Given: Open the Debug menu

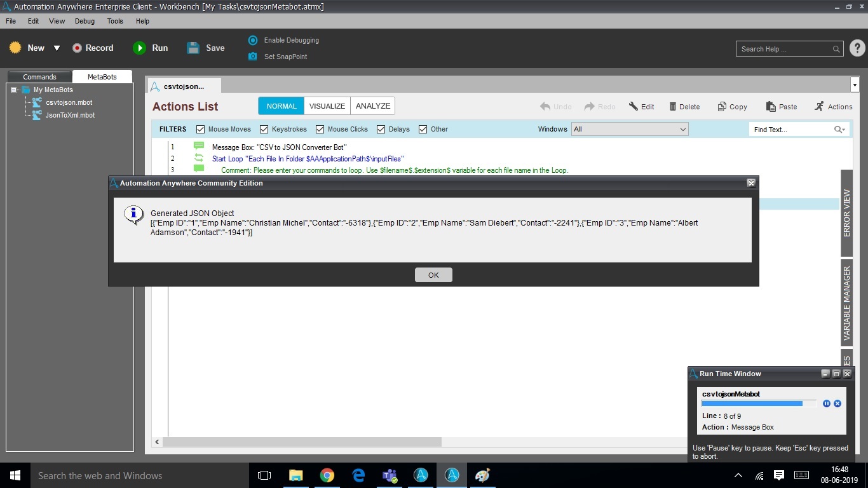Looking at the screenshot, I should click(x=85, y=21).
